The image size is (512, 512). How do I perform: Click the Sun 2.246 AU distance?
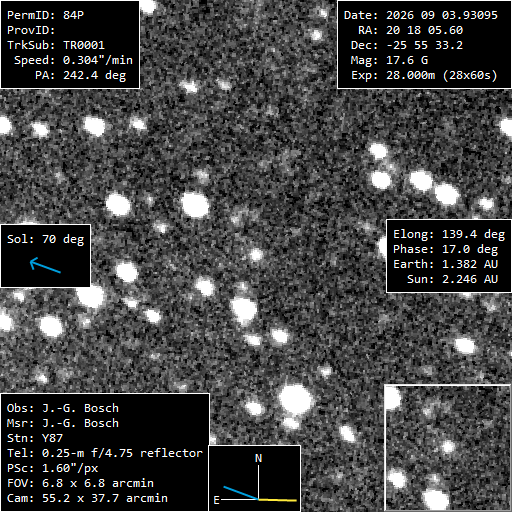[452, 279]
